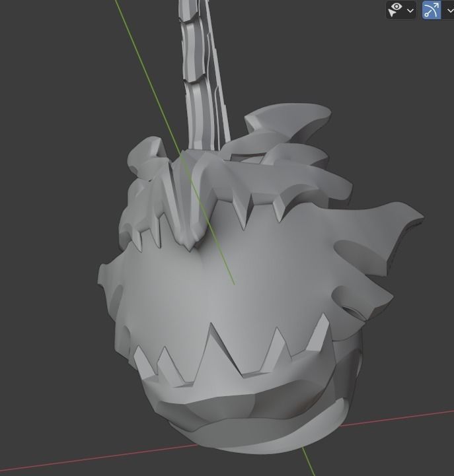Toggle the viewport gizmos button
Screen dimensions: 454x476
click(432, 10)
